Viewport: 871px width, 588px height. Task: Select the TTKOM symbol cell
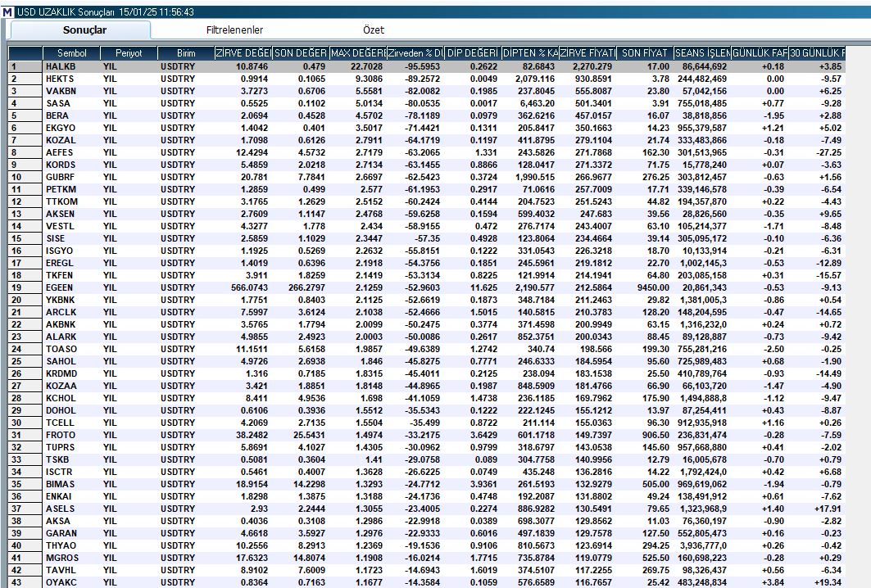point(71,201)
